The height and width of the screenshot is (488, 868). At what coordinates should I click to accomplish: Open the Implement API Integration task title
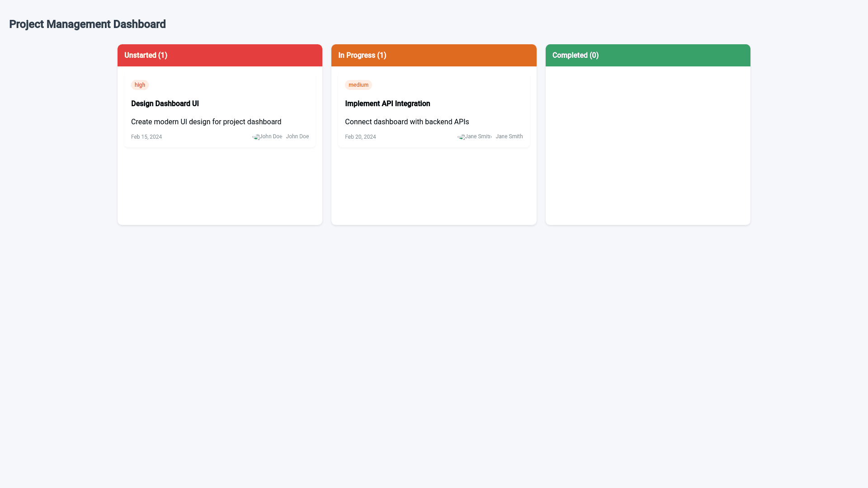tap(387, 103)
